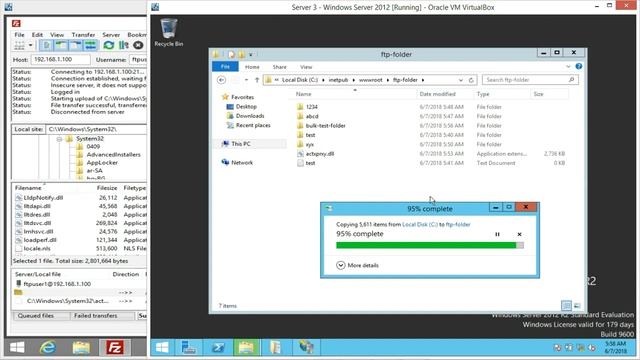
Task: Click FileZilla refresh file lists icon
Action: [109, 45]
